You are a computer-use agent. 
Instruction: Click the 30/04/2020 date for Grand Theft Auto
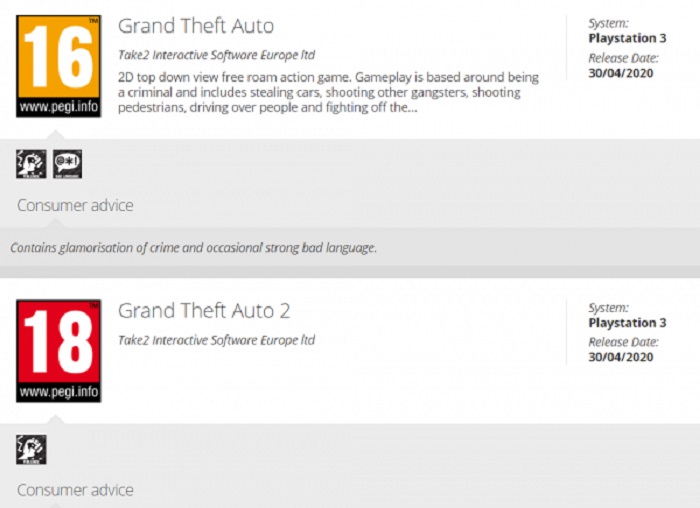[x=621, y=72]
